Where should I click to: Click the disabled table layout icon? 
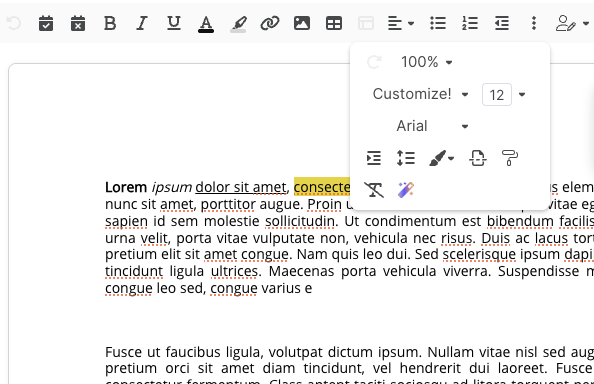click(x=366, y=23)
